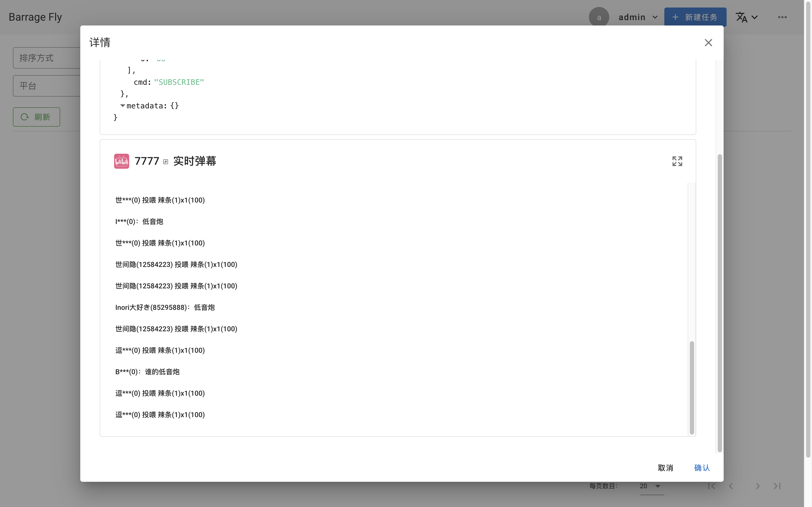
Task: Collapse the metadata JSON node
Action: tap(122, 106)
